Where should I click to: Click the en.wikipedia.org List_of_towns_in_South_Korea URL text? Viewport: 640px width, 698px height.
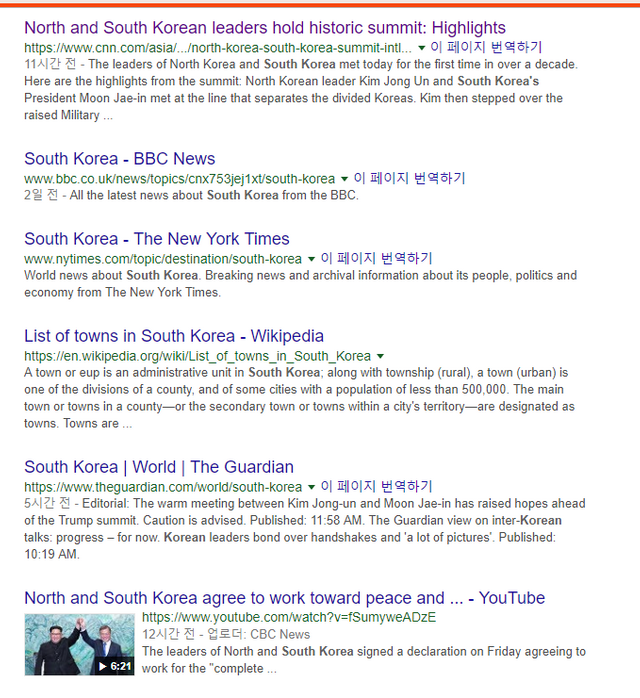click(x=198, y=356)
